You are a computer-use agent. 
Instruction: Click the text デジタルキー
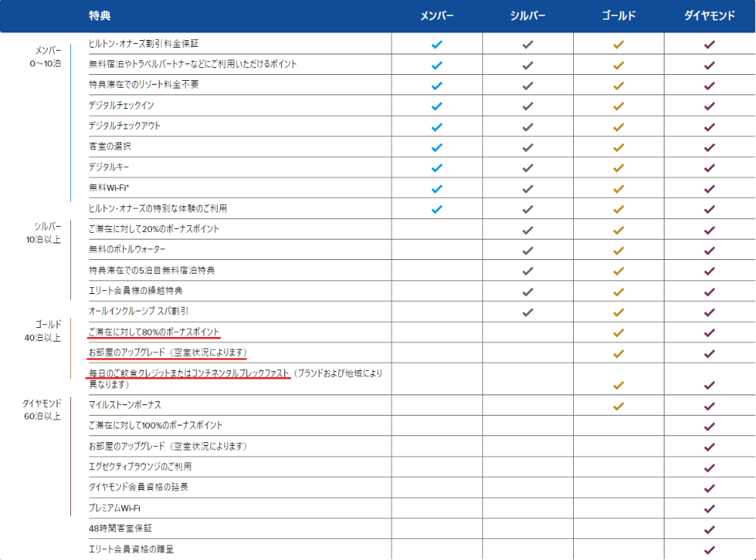coord(109,167)
